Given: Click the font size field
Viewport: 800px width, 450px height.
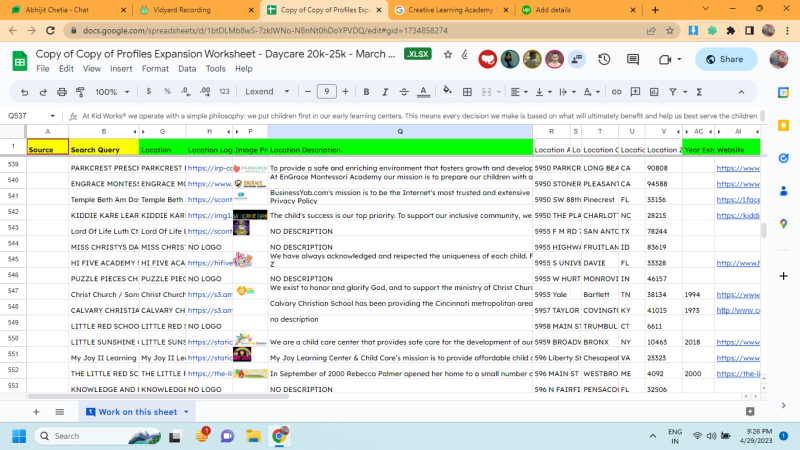Looking at the screenshot, I should point(327,92).
